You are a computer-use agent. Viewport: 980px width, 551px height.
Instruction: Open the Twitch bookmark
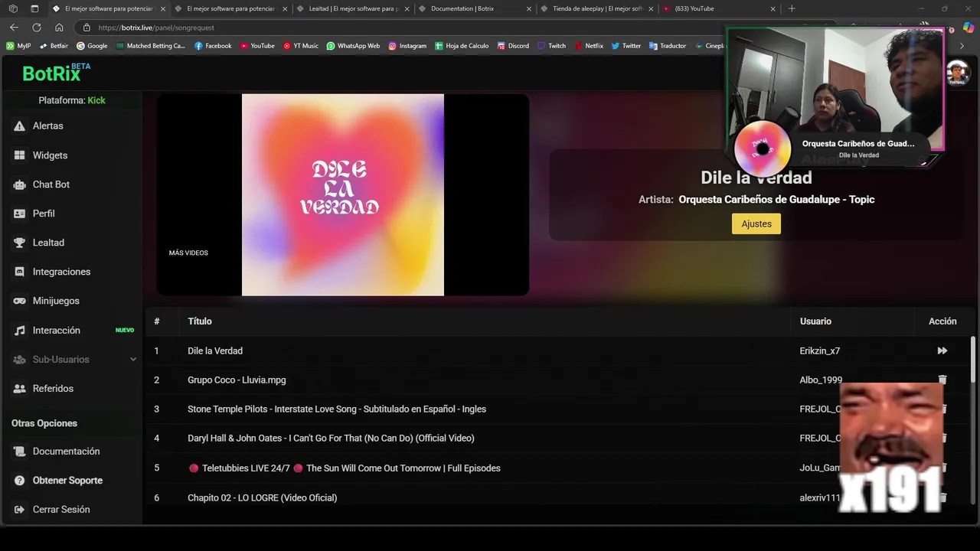point(551,46)
